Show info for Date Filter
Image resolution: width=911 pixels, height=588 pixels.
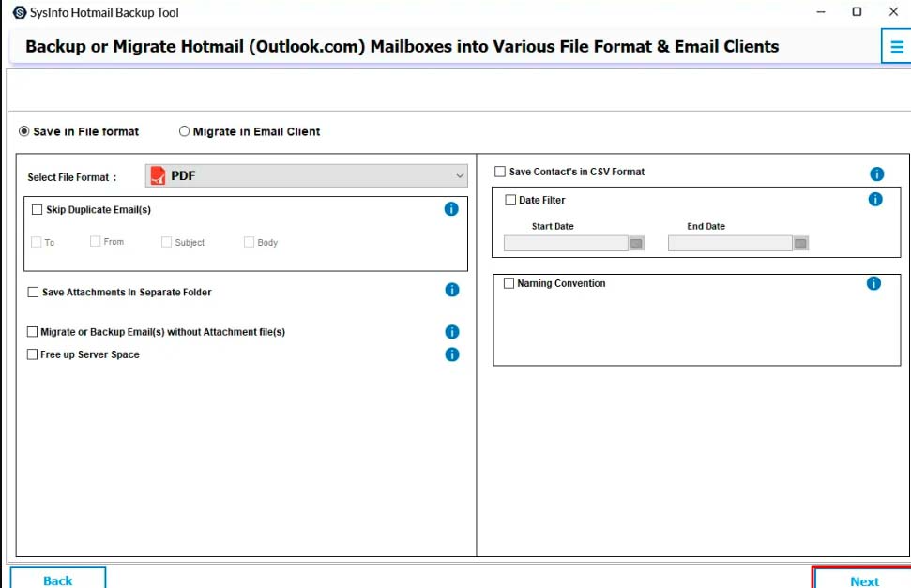click(x=875, y=200)
